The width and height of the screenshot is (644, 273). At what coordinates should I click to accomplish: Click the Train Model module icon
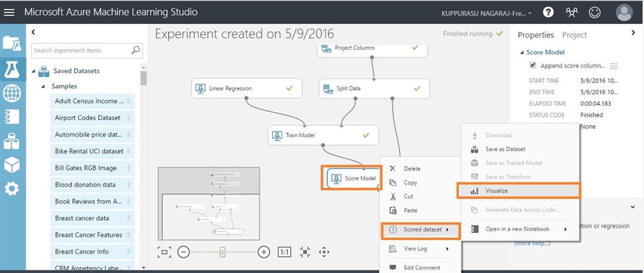277,135
